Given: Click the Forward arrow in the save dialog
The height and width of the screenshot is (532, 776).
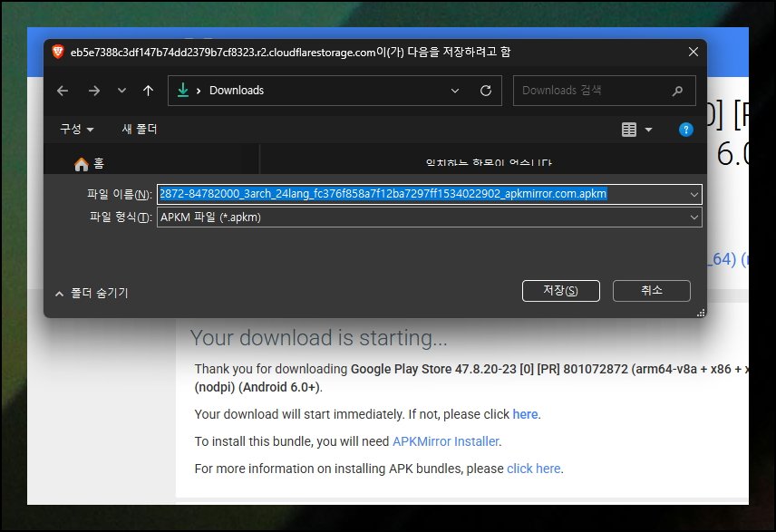Looking at the screenshot, I should [x=94, y=91].
